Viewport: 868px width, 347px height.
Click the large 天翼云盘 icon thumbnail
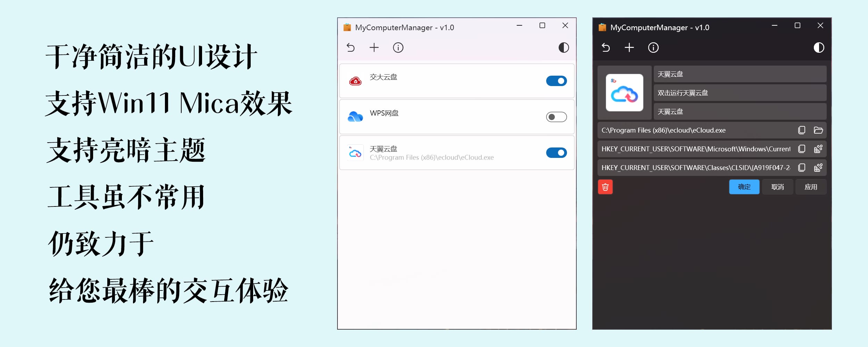[x=624, y=93]
